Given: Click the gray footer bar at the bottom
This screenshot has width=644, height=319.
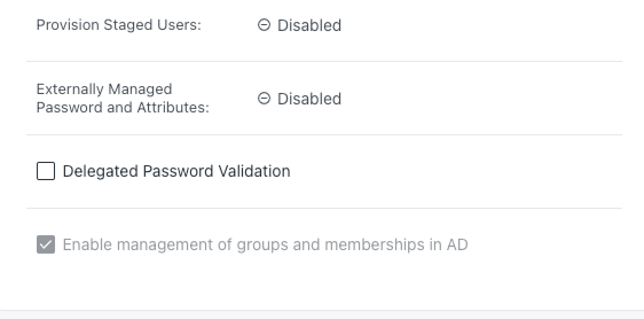Looking at the screenshot, I should coord(322,315).
